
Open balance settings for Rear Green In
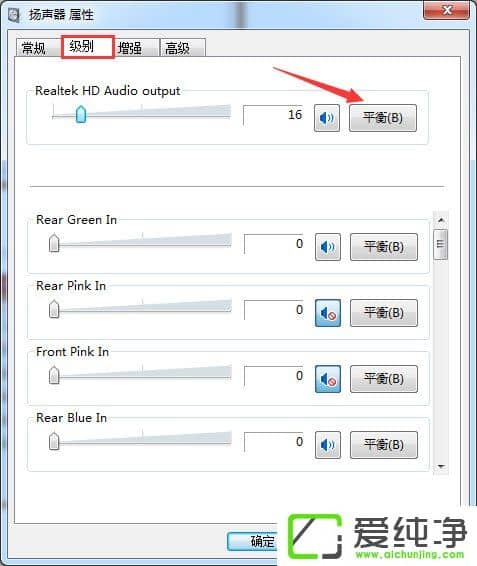(384, 247)
